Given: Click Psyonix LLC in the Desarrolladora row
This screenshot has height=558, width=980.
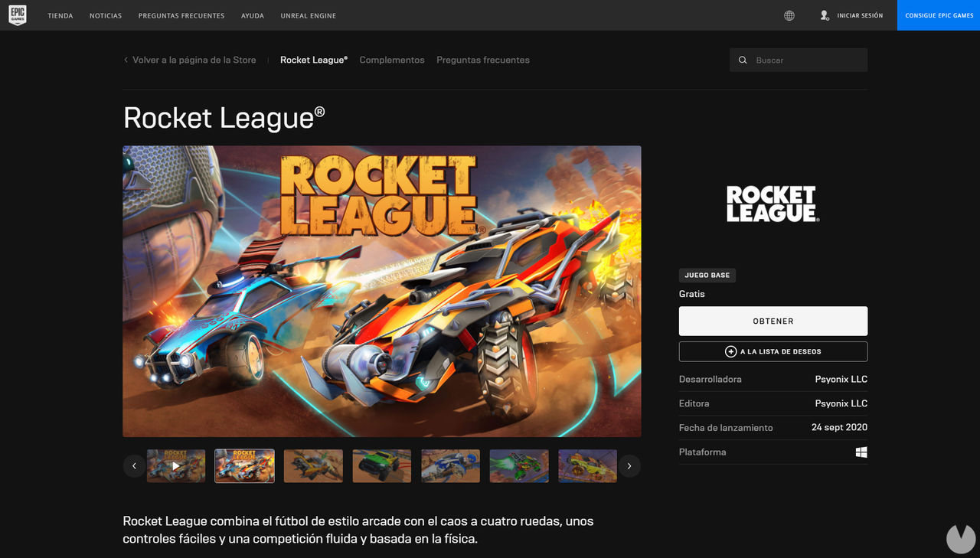Looking at the screenshot, I should 841,379.
